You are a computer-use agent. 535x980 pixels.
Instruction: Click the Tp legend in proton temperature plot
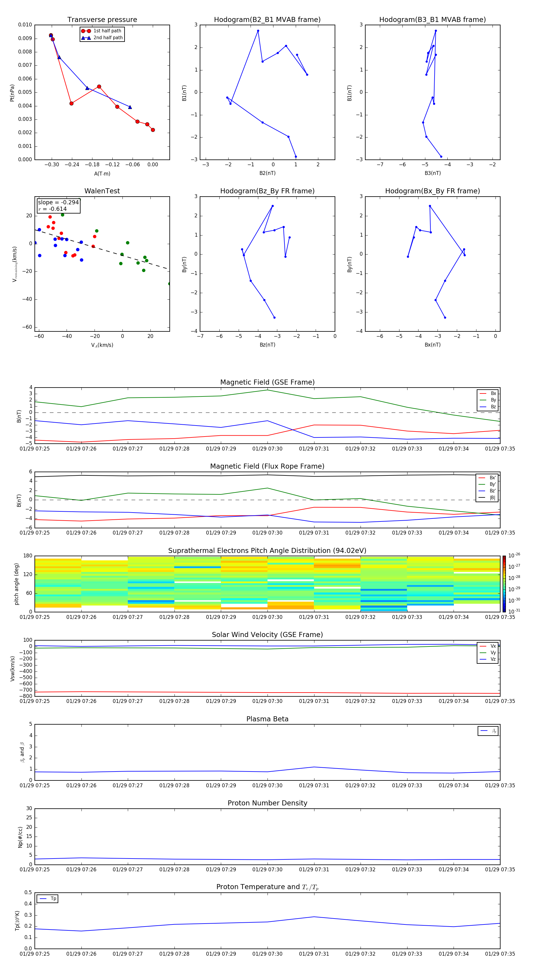pos(48,899)
